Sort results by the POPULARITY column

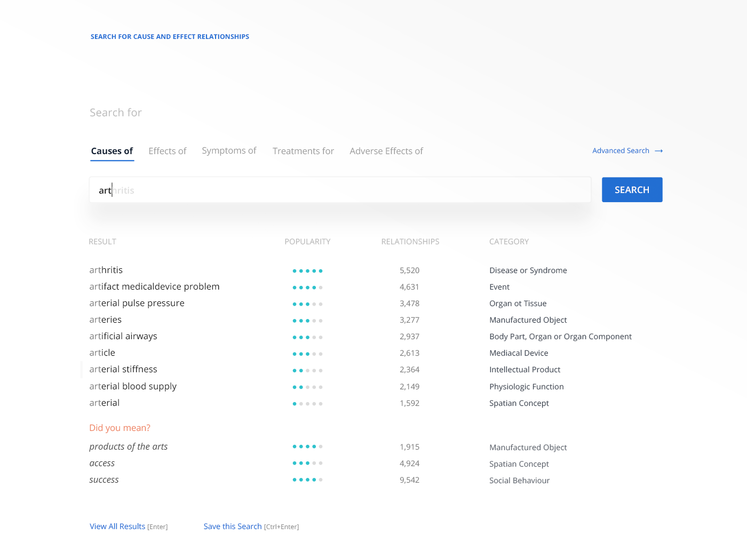307,241
